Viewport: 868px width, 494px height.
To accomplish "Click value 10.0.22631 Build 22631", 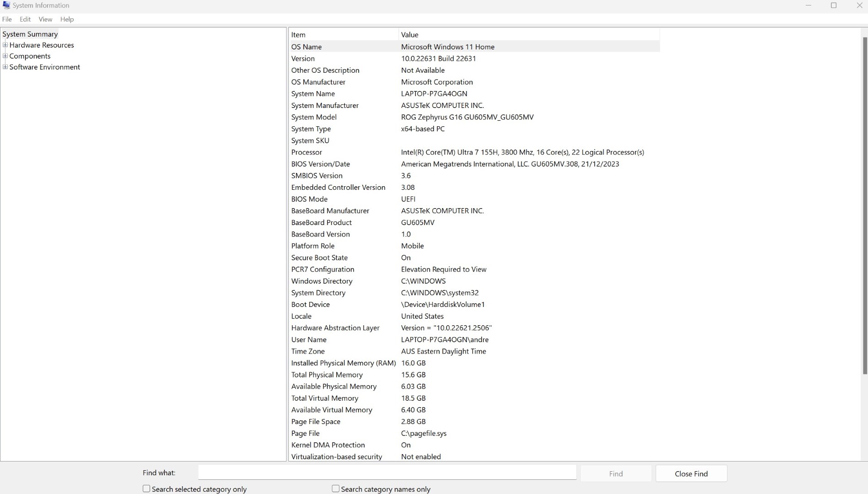I will point(438,59).
